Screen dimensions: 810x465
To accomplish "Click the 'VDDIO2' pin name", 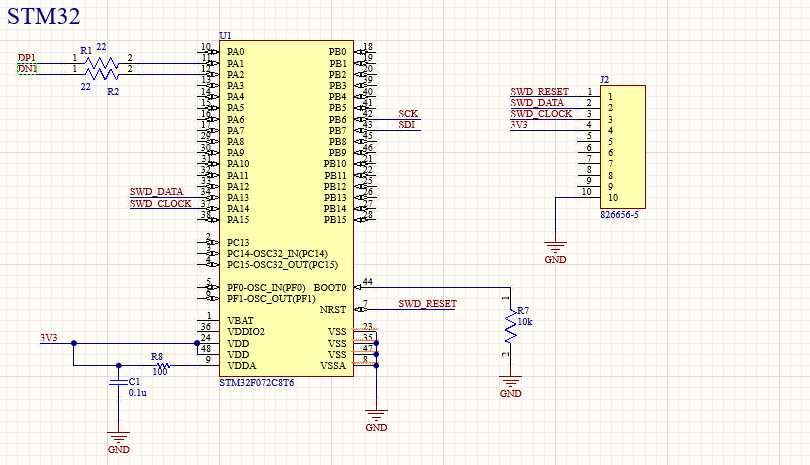I will (x=246, y=332).
